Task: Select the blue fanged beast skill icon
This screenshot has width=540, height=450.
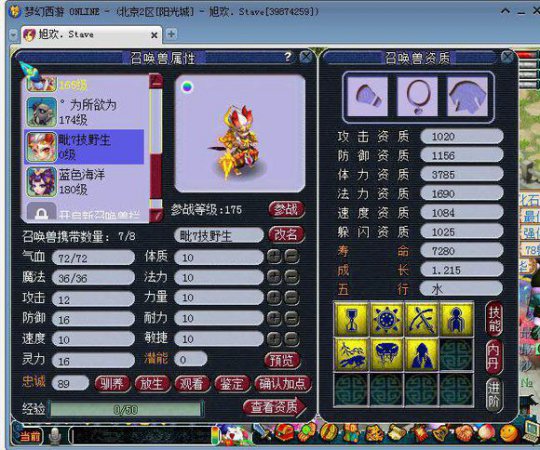Action: pos(386,355)
